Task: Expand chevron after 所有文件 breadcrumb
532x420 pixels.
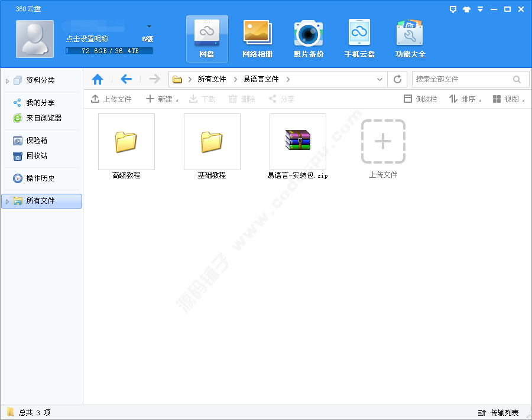Action: [x=235, y=80]
